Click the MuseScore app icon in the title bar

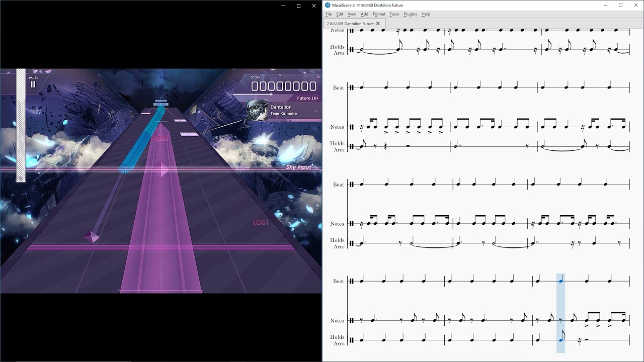[328, 5]
